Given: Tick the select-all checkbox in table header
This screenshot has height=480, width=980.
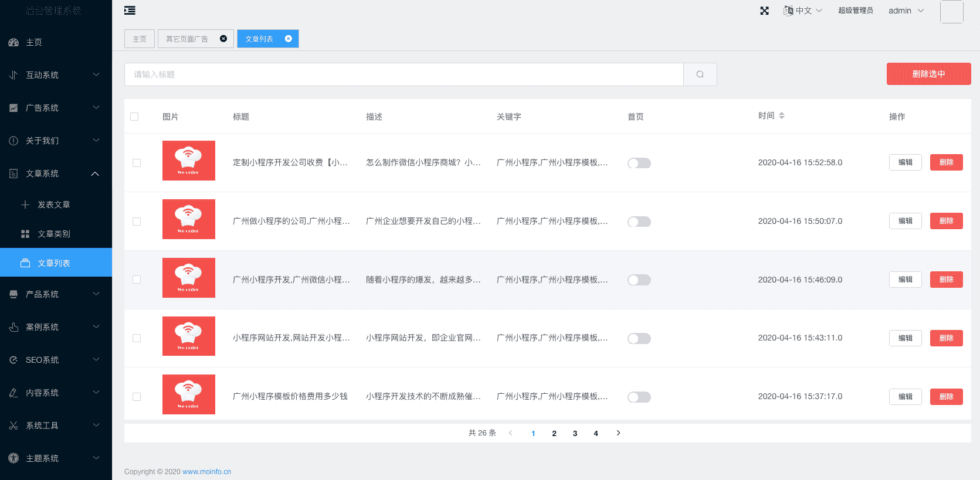Looking at the screenshot, I should [x=134, y=117].
